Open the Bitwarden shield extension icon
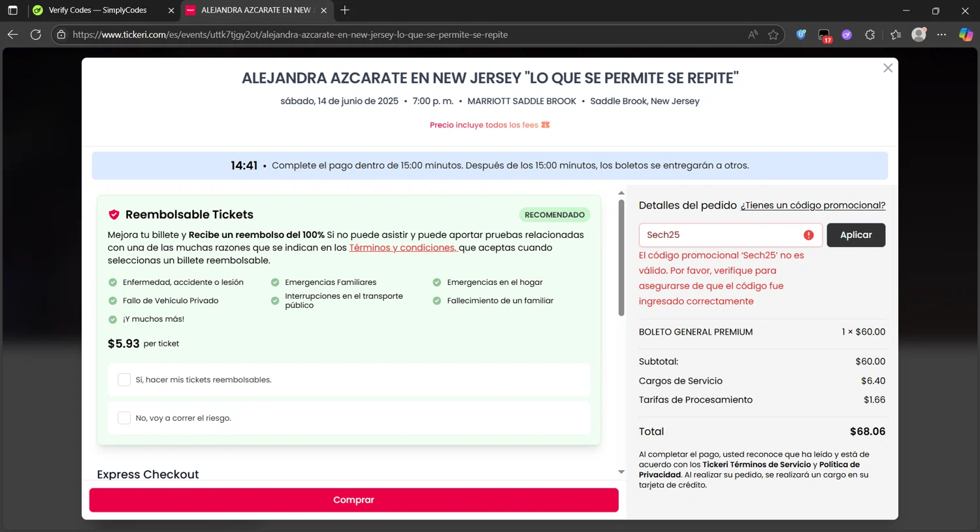 coord(801,35)
